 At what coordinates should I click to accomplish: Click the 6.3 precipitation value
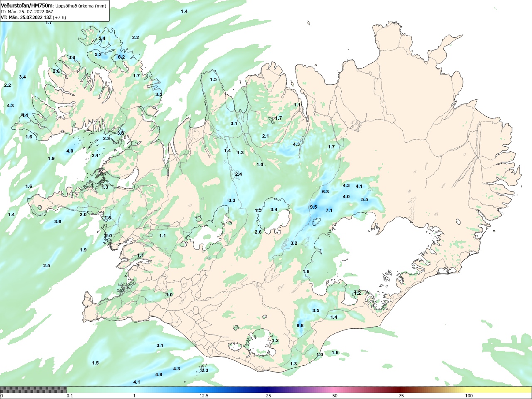tap(325, 192)
